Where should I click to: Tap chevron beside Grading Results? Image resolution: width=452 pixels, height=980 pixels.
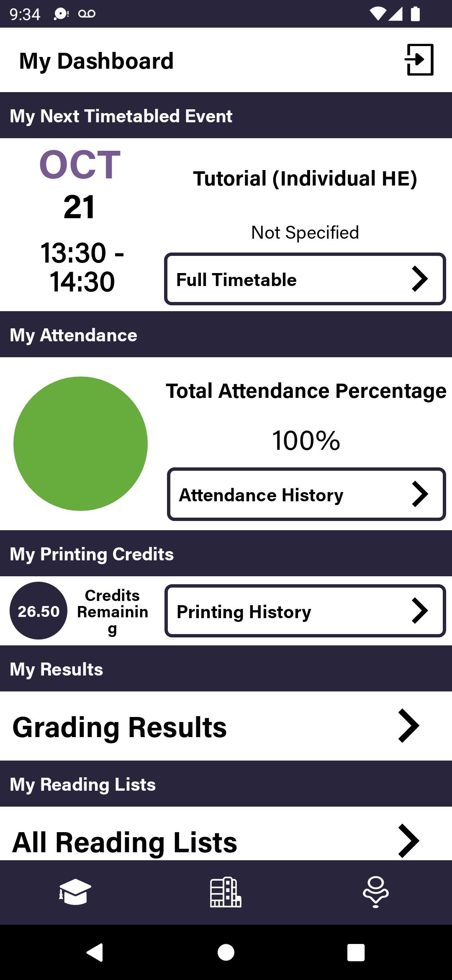[408, 726]
